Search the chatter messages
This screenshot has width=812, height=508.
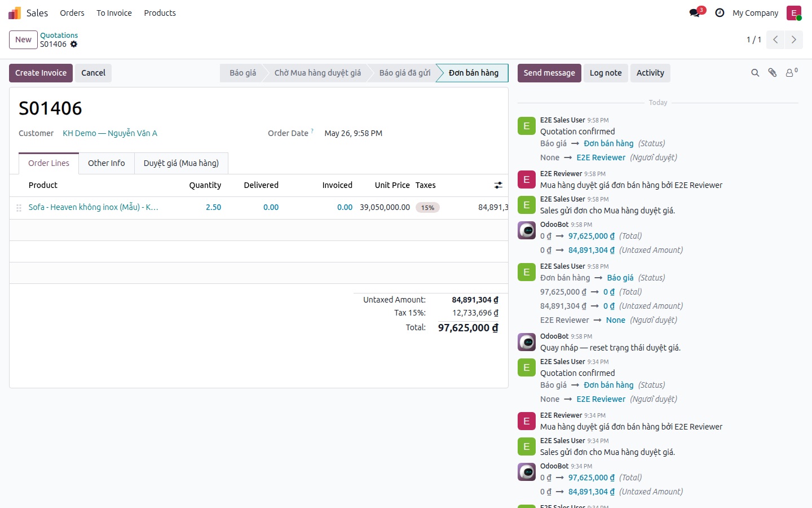tap(755, 73)
